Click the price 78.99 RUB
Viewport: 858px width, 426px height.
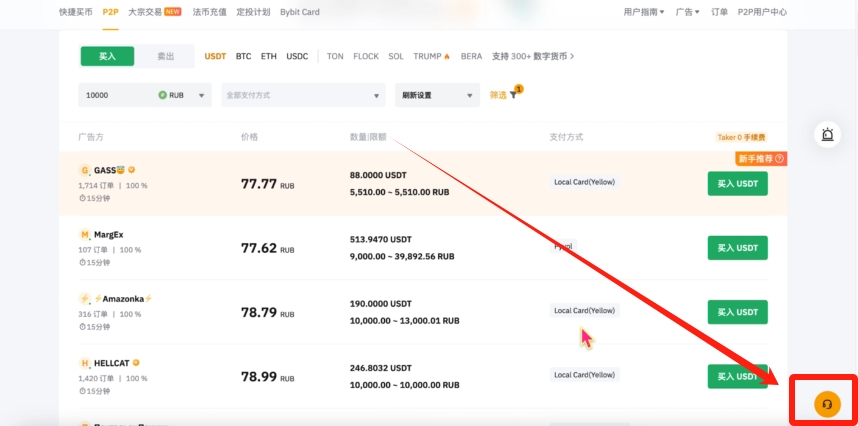tap(268, 377)
